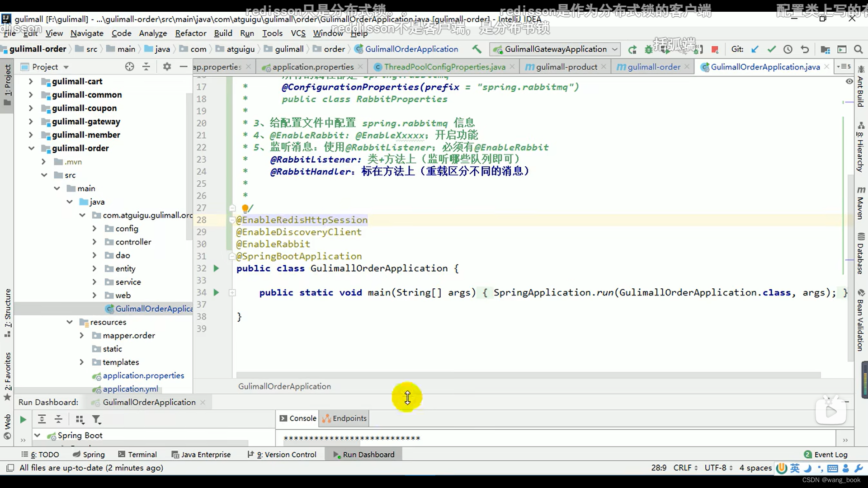The image size is (868, 488).
Task: Collapse Spring Boot node in Run Dashboard
Action: click(37, 436)
